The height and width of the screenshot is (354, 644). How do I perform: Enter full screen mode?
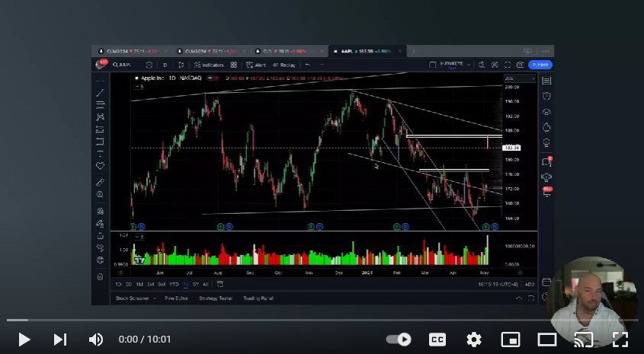(620, 340)
